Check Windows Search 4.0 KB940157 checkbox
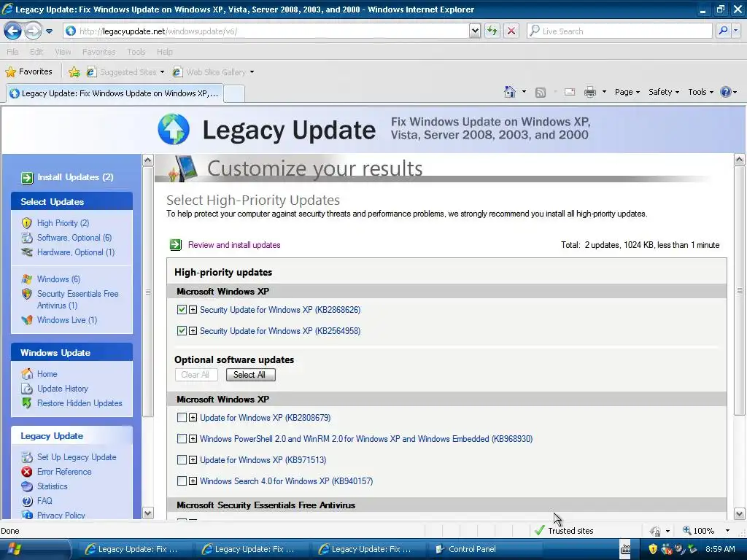747x560 pixels. [x=182, y=481]
